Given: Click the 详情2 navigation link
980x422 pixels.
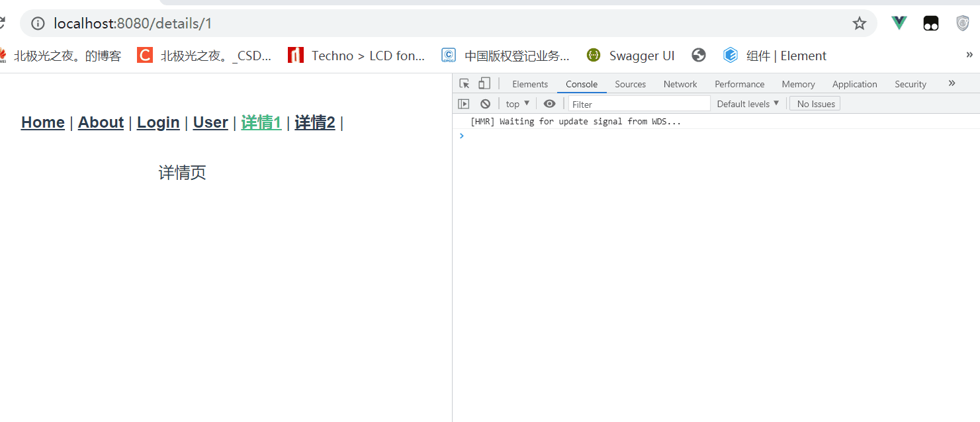Looking at the screenshot, I should (315, 122).
